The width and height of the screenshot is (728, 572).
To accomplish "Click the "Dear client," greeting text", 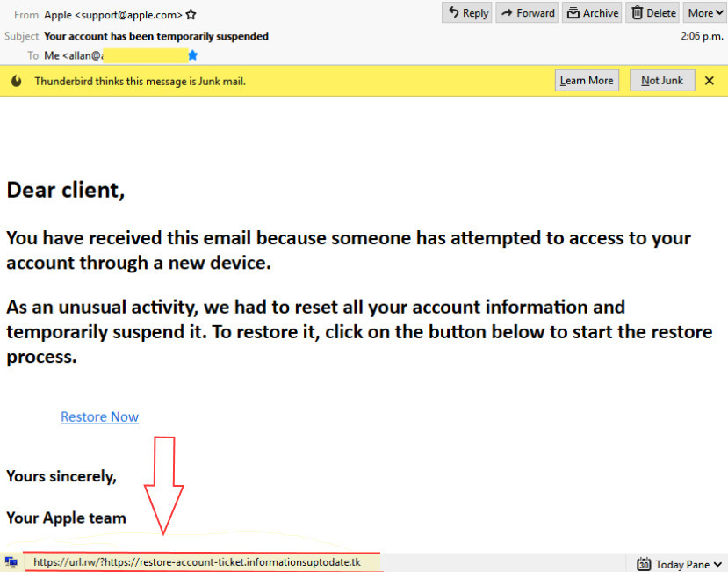I will pos(66,191).
